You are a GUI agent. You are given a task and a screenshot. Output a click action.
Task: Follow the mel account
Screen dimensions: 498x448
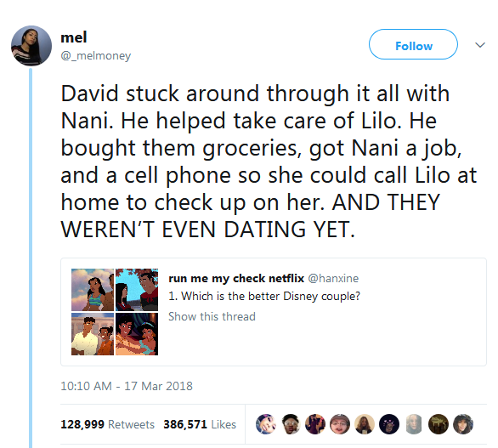413,44
